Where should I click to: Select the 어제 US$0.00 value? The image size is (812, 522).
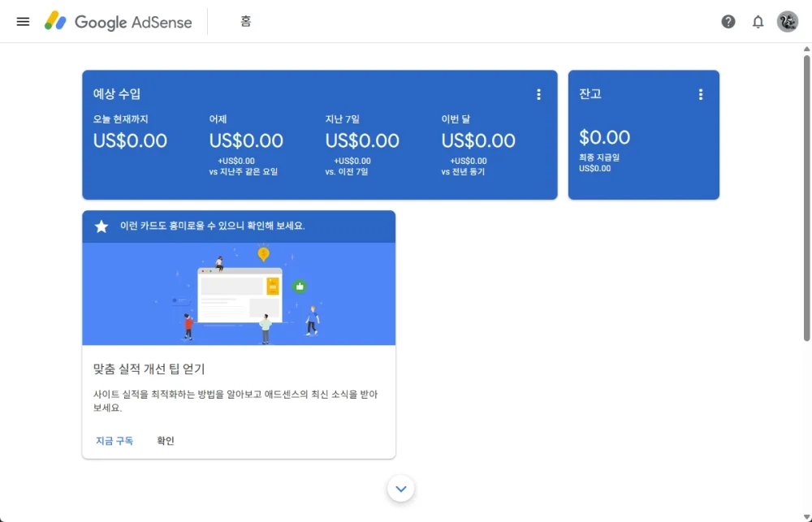[247, 140]
